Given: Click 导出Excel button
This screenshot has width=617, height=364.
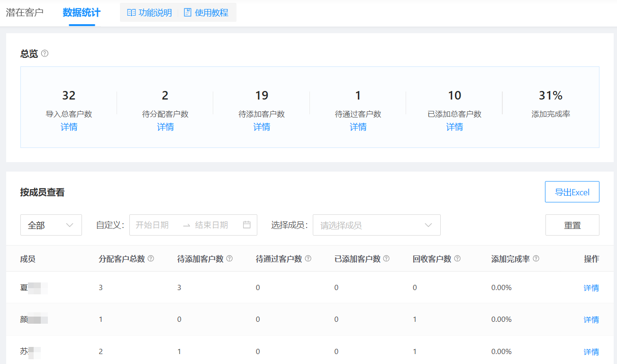Looking at the screenshot, I should click(x=572, y=192).
